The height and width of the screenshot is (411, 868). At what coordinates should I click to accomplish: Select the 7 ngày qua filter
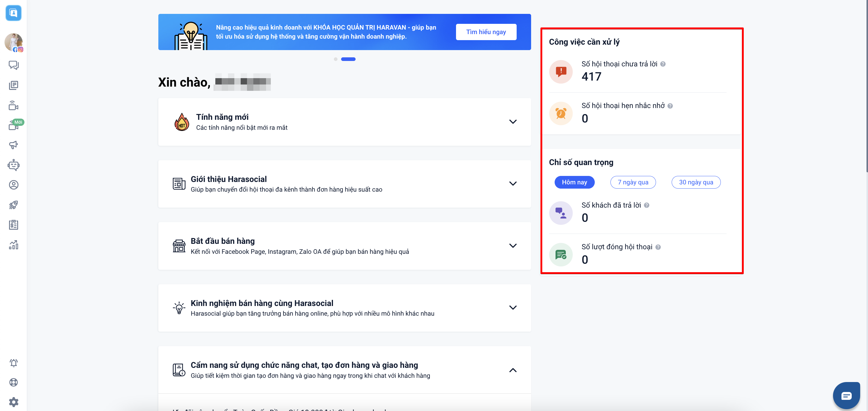point(632,182)
